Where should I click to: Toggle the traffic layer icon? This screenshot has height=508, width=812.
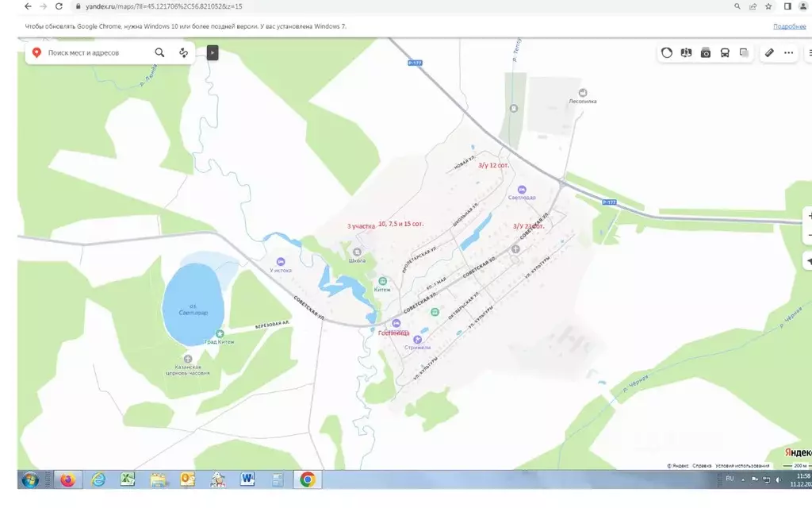point(666,52)
